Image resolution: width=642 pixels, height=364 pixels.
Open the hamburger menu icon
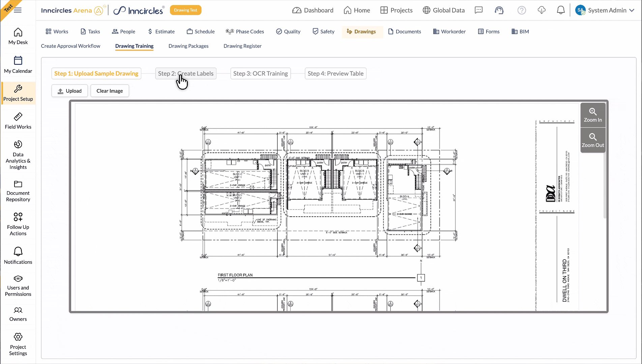(18, 10)
